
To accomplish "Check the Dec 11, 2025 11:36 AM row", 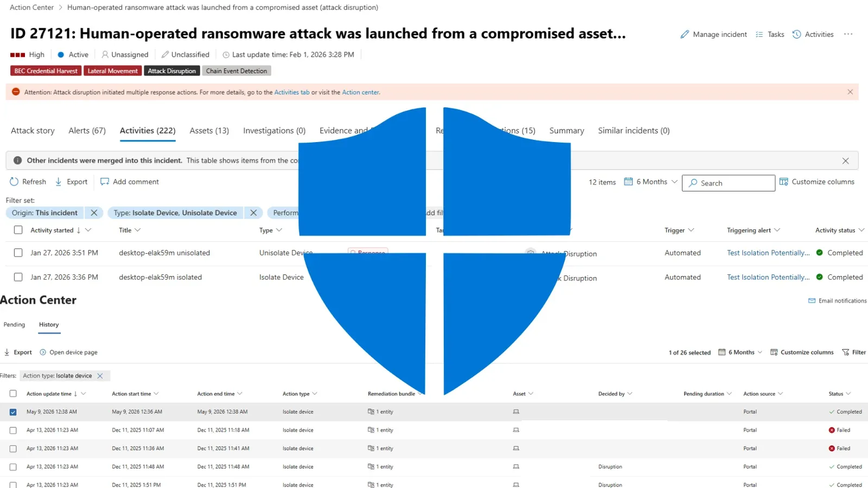I will (13, 449).
